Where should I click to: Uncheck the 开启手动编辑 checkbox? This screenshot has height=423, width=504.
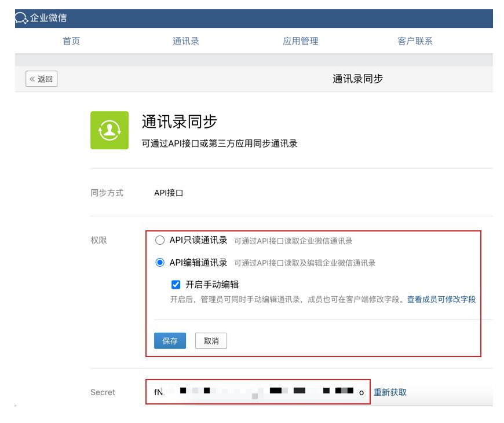point(176,285)
